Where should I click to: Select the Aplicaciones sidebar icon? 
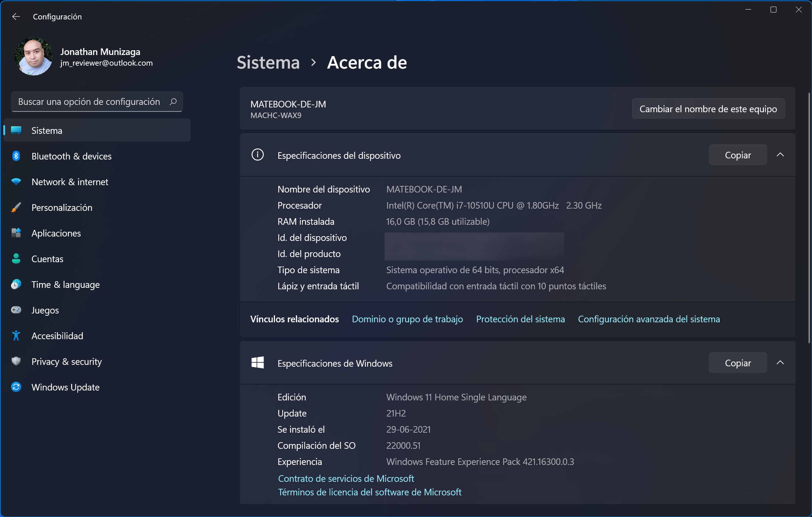16,233
